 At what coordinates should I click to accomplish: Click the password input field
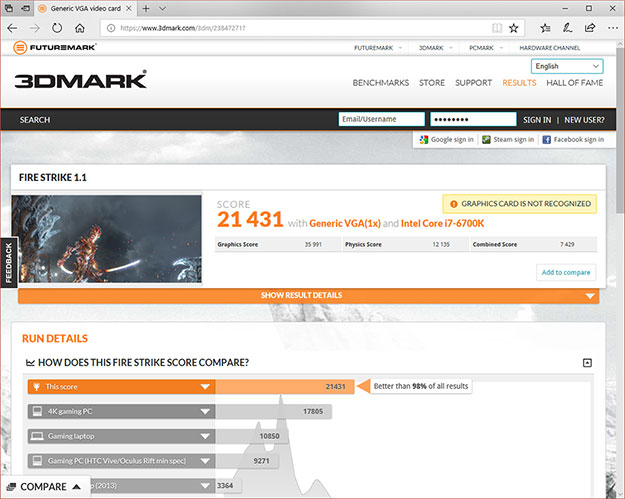point(473,119)
